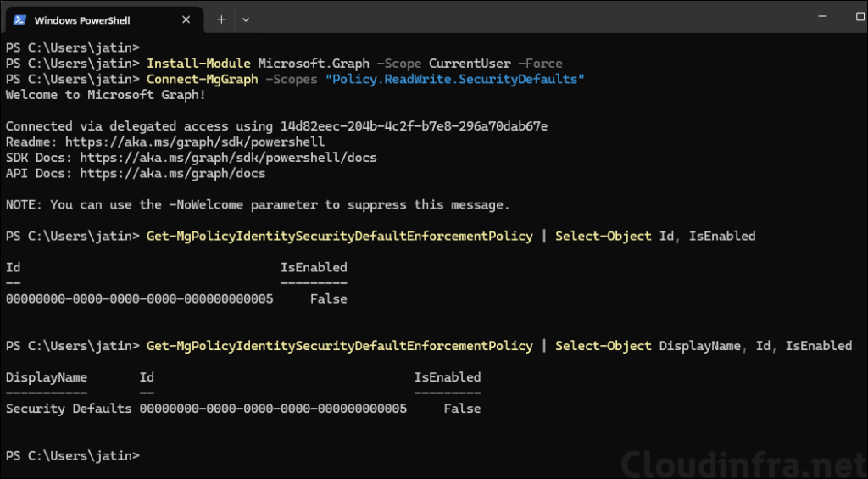This screenshot has height=479, width=868.
Task: Close the Windows PowerShell tab
Action: tap(183, 19)
